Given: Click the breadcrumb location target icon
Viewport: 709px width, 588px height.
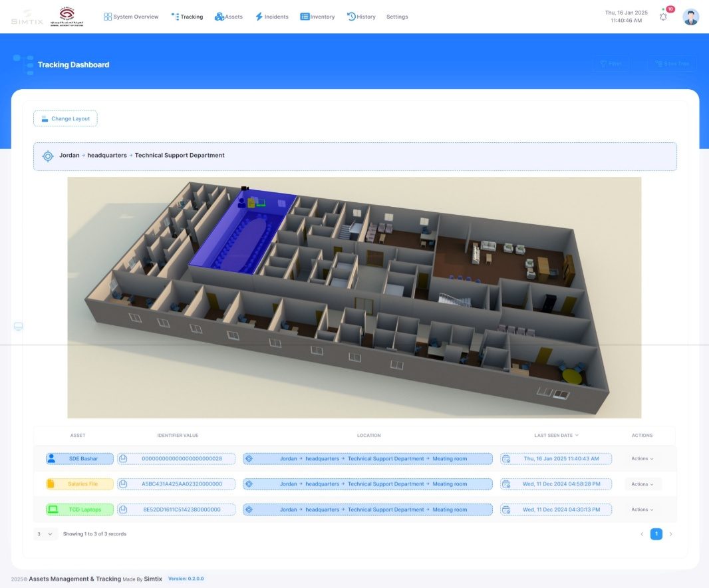Looking at the screenshot, I should pos(48,156).
